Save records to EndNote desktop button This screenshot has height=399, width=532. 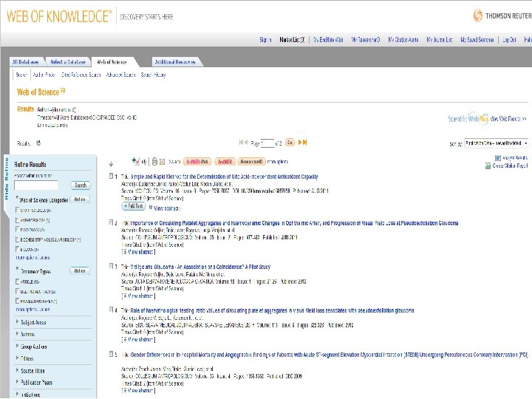(225, 162)
